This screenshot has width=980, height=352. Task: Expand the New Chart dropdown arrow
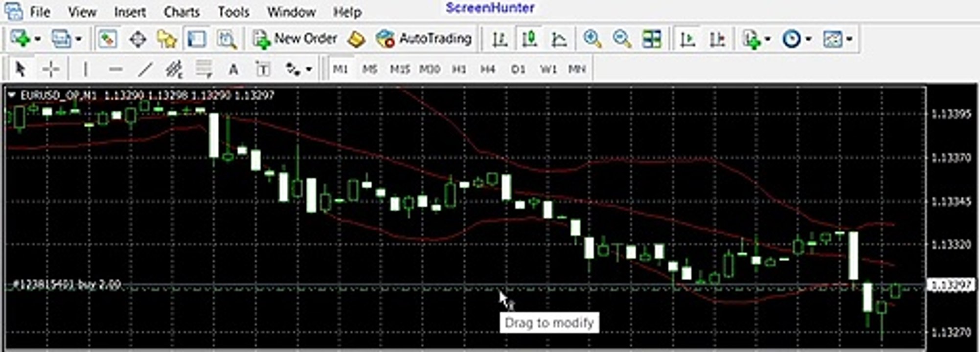pyautogui.click(x=37, y=39)
